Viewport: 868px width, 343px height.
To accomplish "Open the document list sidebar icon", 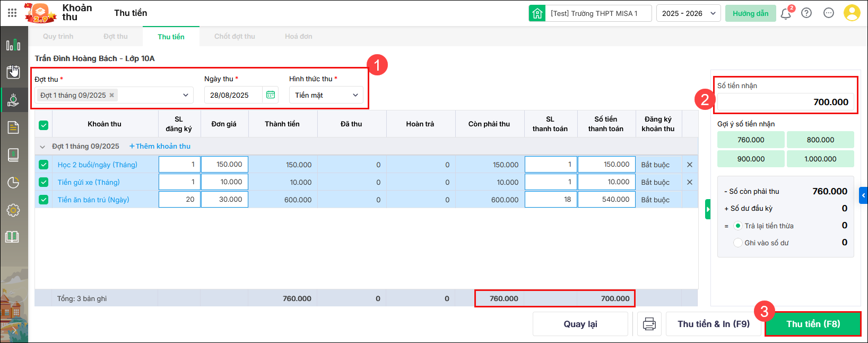I will pyautogui.click(x=13, y=127).
